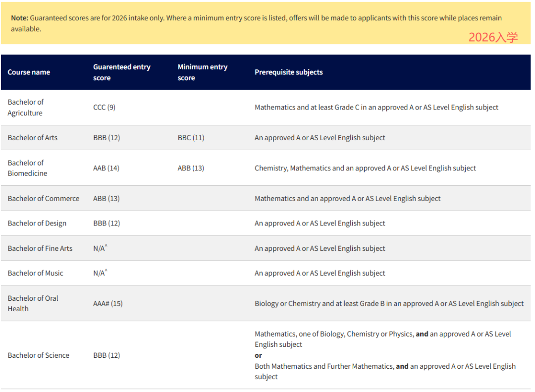Select Bachelor of Fine Arts
This screenshot has width=535, height=392.
(x=40, y=248)
